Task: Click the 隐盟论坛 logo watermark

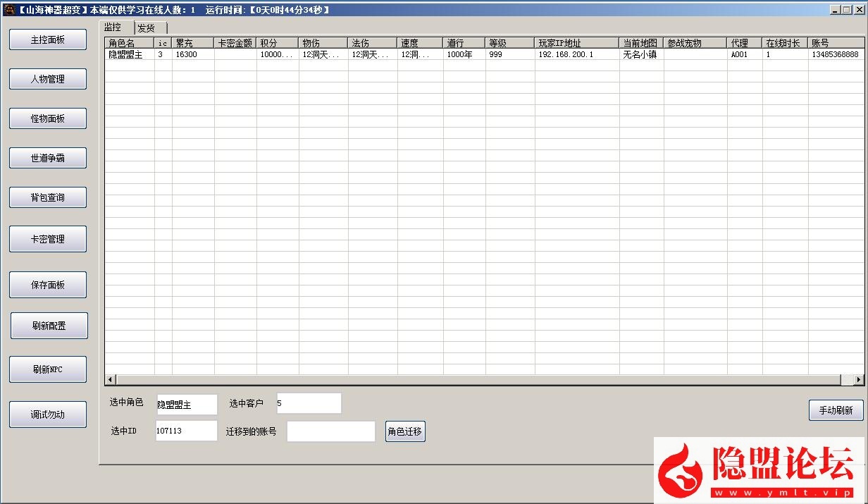Action: pyautogui.click(x=759, y=469)
